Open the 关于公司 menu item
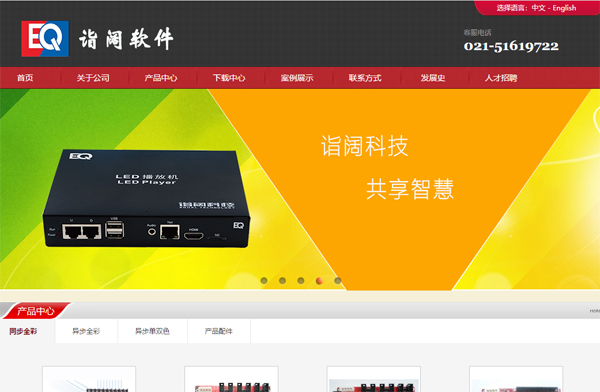This screenshot has height=392, width=600. [93, 78]
